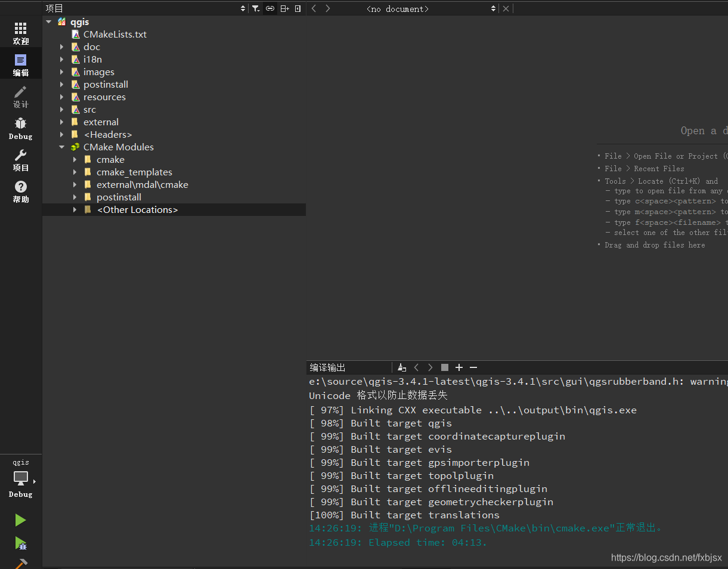Zoom in compile output with plus
This screenshot has width=728, height=569.
(459, 367)
